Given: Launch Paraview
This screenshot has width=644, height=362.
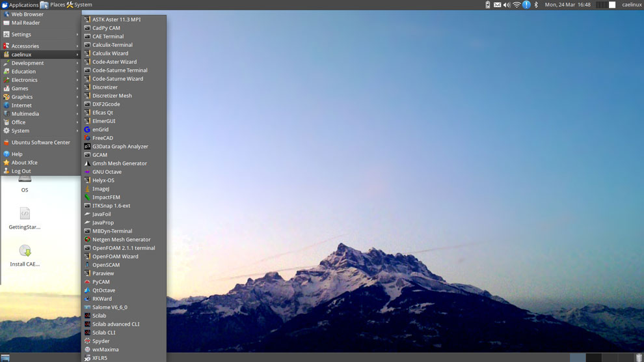Looking at the screenshot, I should tap(124, 273).
